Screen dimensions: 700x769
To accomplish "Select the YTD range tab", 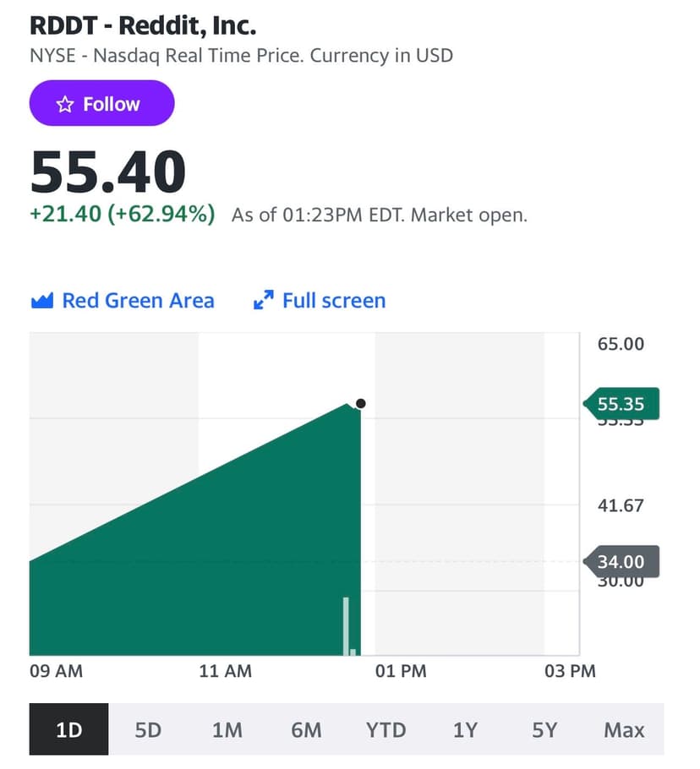I will (386, 729).
